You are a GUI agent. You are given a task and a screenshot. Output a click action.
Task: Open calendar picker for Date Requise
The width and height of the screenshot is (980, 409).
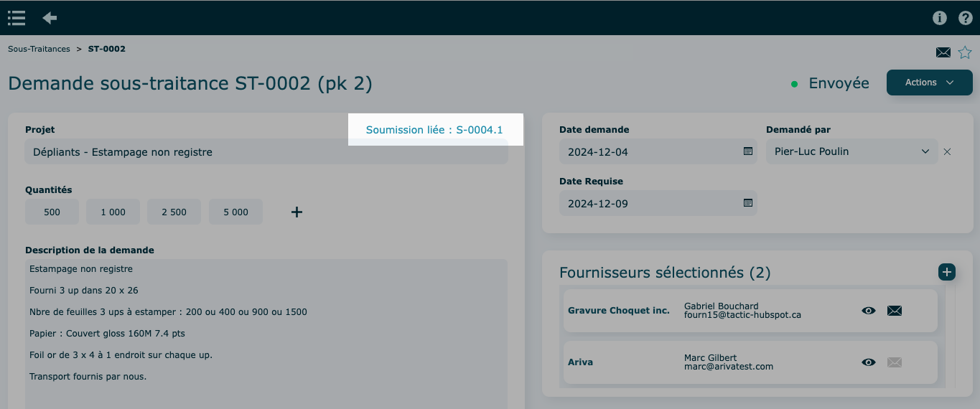point(747,203)
